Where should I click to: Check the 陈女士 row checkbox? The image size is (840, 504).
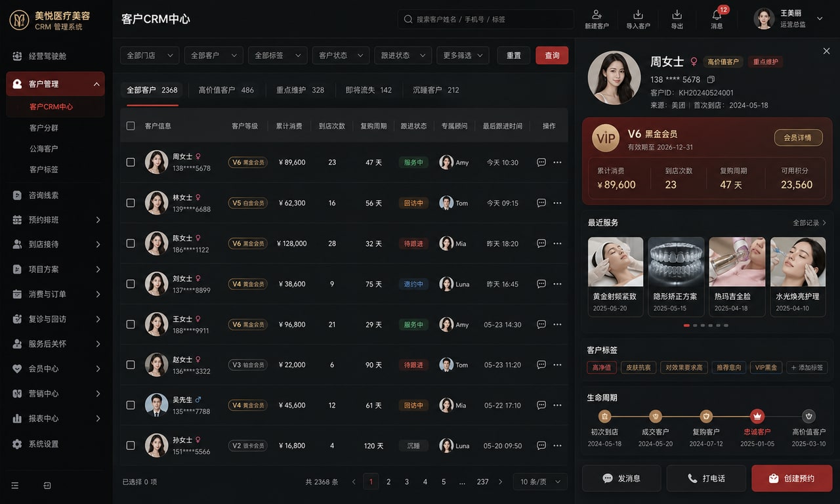131,243
